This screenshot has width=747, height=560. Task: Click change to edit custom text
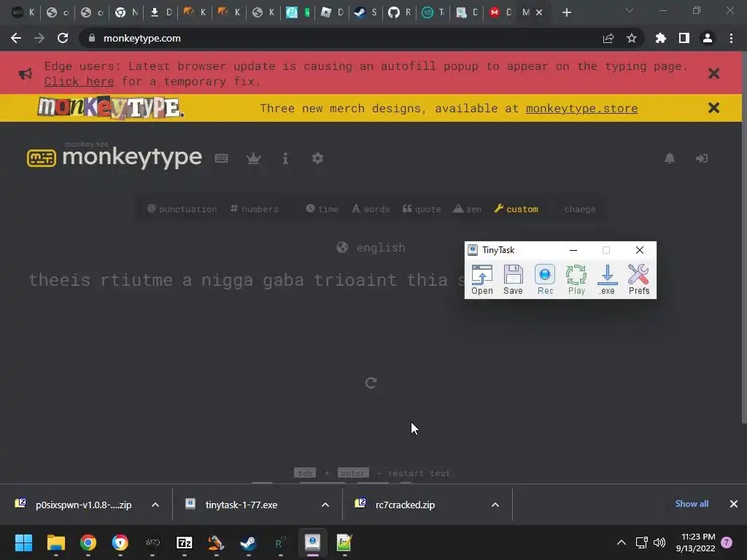click(580, 209)
